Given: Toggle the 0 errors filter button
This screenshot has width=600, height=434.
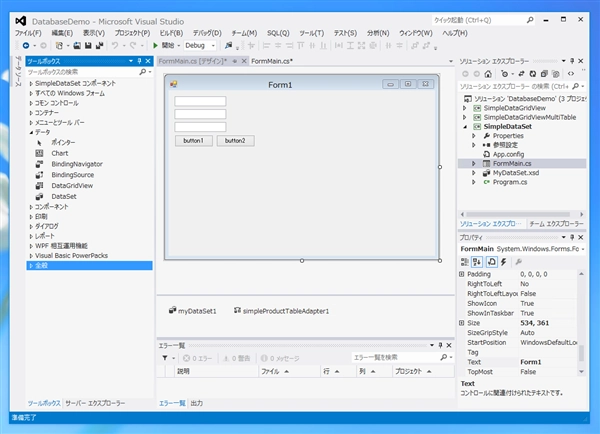Looking at the screenshot, I should point(197,358).
